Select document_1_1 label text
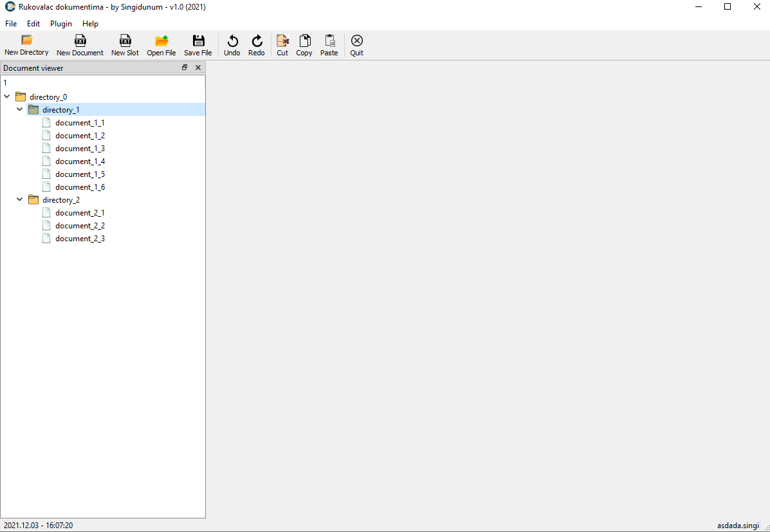 coord(80,123)
